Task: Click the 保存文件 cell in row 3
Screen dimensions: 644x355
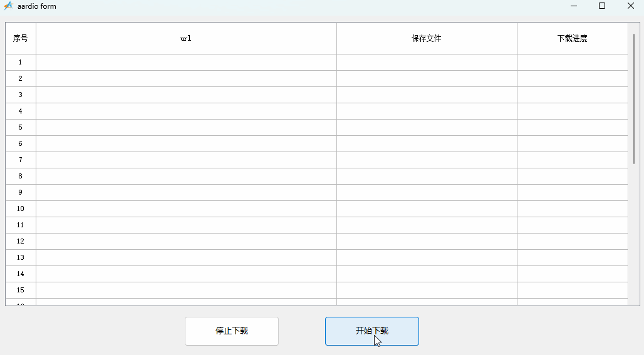Action: [427, 95]
